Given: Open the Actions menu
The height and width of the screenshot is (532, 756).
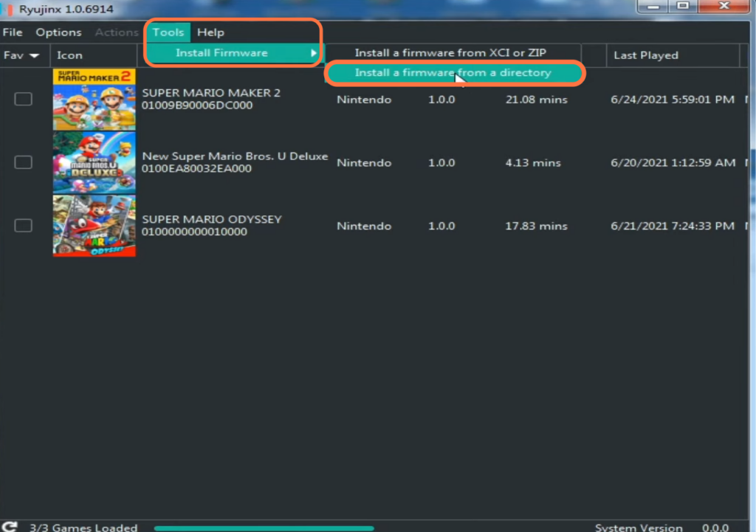Looking at the screenshot, I should (x=116, y=32).
